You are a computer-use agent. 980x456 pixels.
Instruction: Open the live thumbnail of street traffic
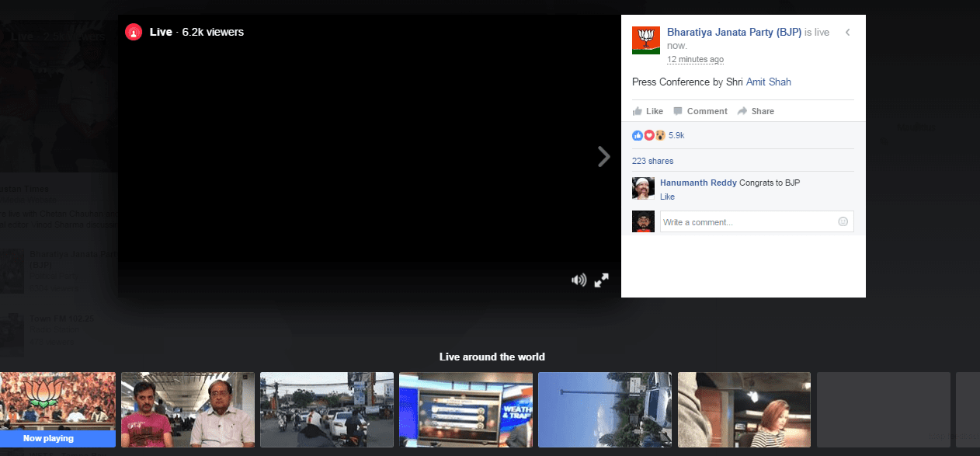[327, 409]
